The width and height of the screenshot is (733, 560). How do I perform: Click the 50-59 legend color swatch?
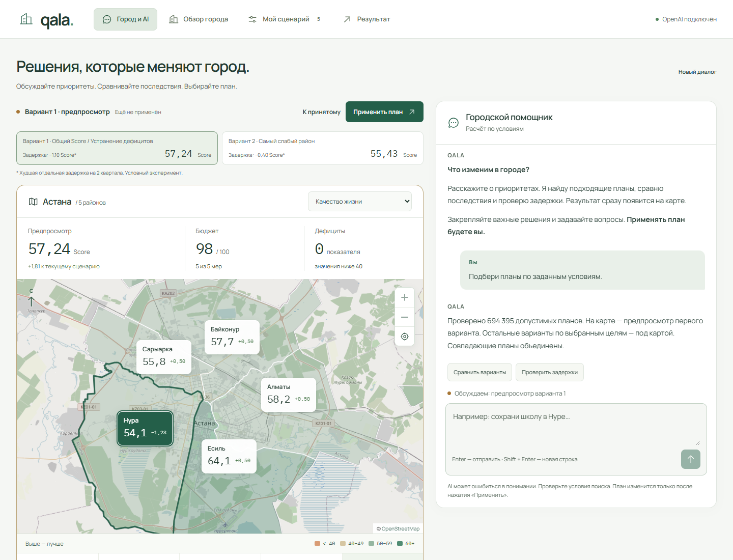[x=372, y=544]
